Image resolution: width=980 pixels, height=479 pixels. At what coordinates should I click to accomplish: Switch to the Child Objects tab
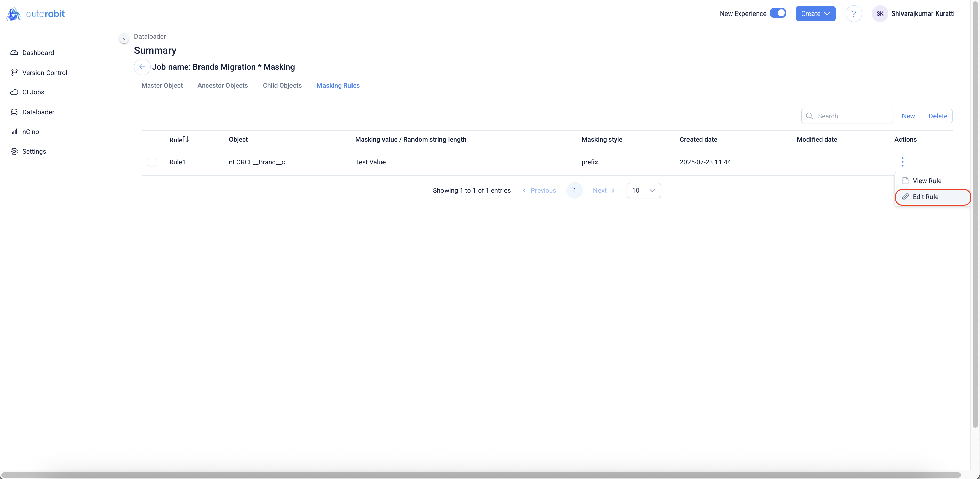pyautogui.click(x=282, y=86)
